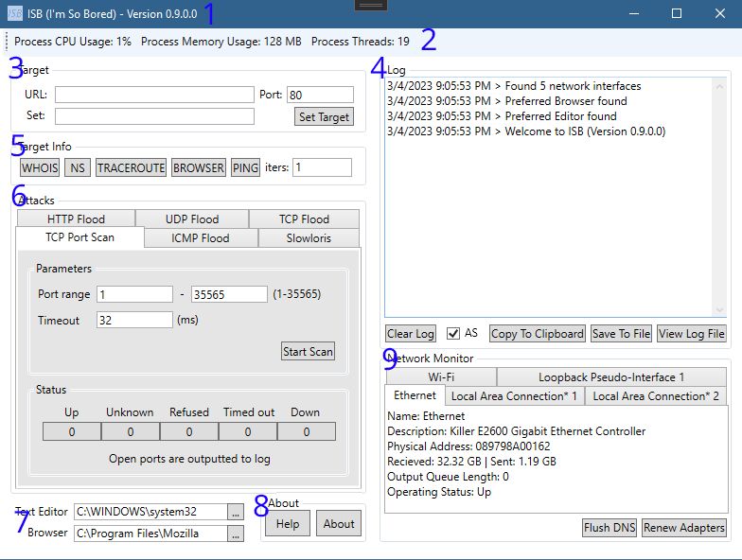Select the Slowloris attack tab

[309, 238]
